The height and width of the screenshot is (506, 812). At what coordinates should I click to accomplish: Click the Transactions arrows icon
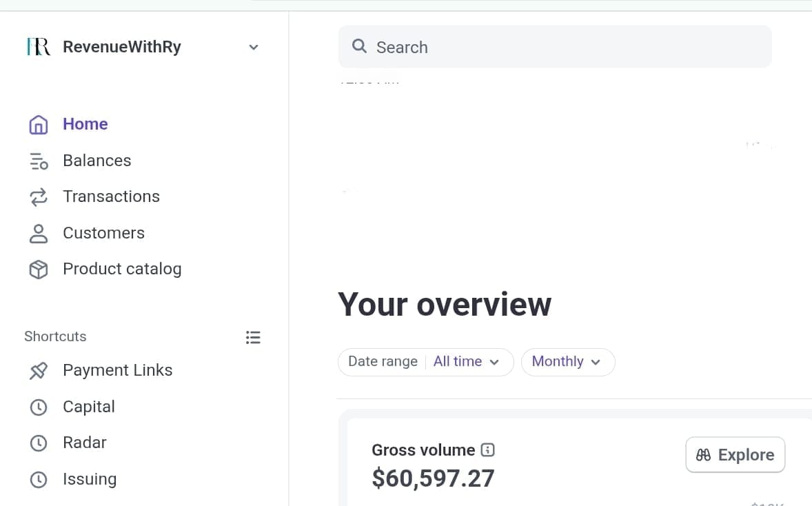tap(39, 197)
